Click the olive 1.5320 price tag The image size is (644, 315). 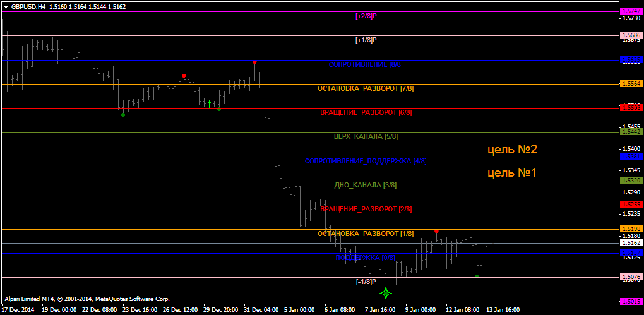[631, 181]
